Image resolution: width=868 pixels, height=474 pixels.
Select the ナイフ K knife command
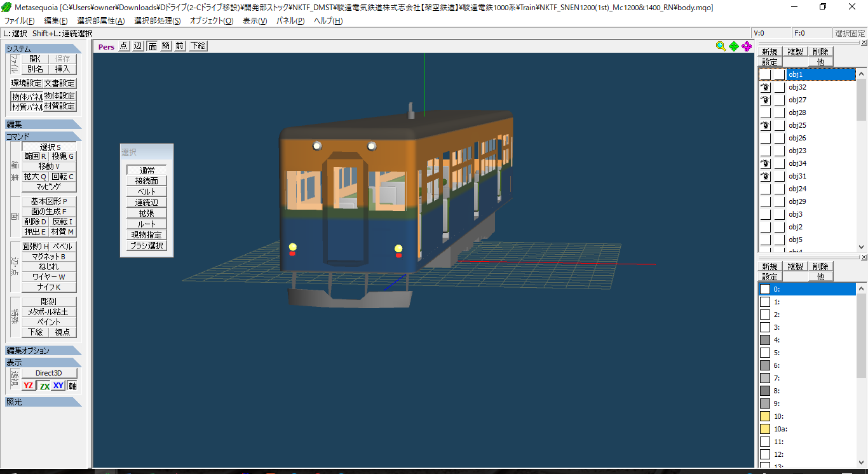click(x=50, y=287)
